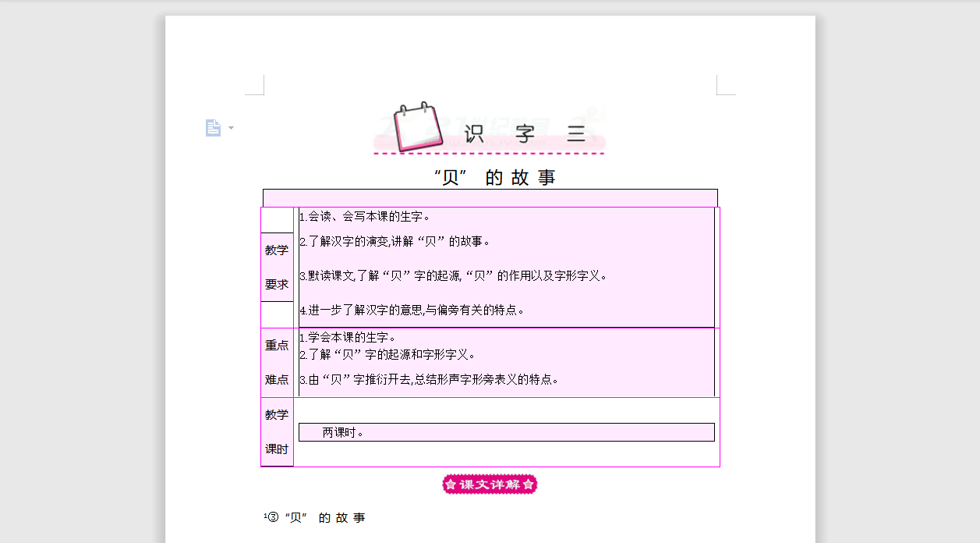Click the footnote text ⑬"贝"的故事

pyautogui.click(x=312, y=517)
